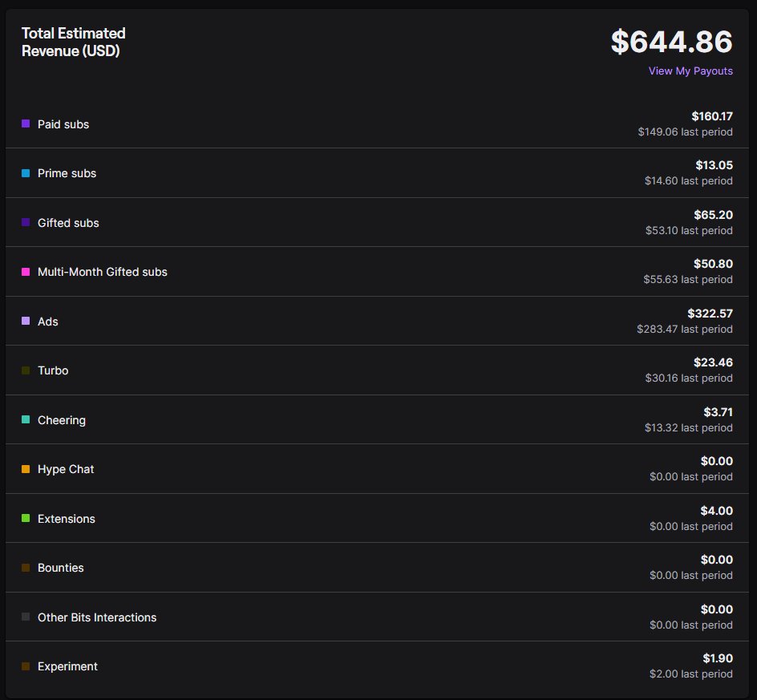Select the 'Turbo' row label
757x700 pixels.
(53, 370)
